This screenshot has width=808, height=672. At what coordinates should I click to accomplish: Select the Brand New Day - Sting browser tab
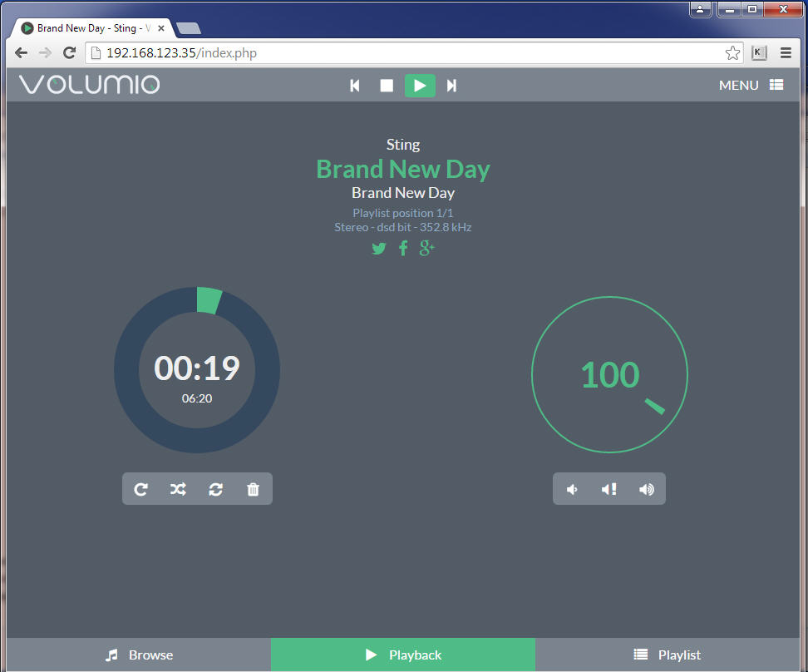pyautogui.click(x=93, y=28)
